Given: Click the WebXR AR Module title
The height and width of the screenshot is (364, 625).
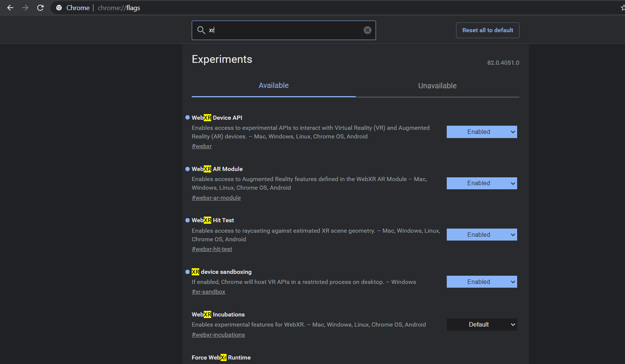Looking at the screenshot, I should point(217,169).
